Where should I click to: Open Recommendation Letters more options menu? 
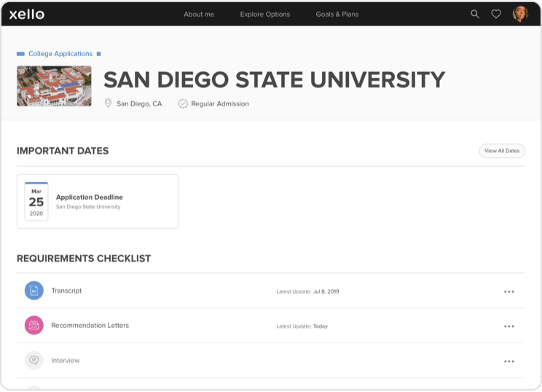508,326
